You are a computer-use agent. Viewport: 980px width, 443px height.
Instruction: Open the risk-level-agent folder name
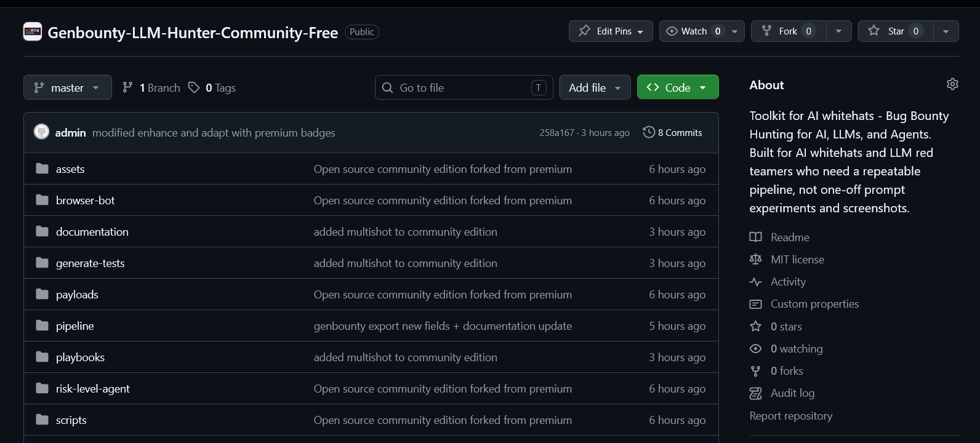(93, 388)
